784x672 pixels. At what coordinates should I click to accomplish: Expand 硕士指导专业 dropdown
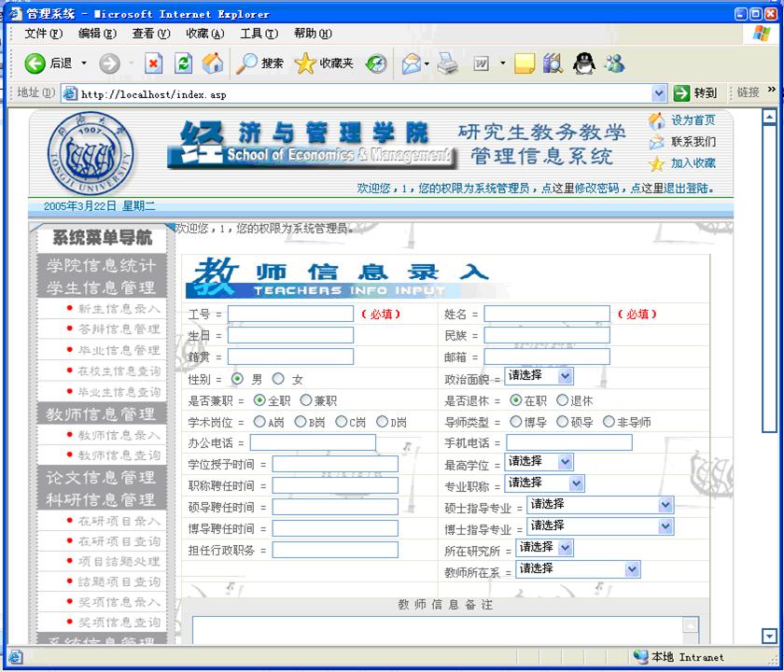point(600,505)
